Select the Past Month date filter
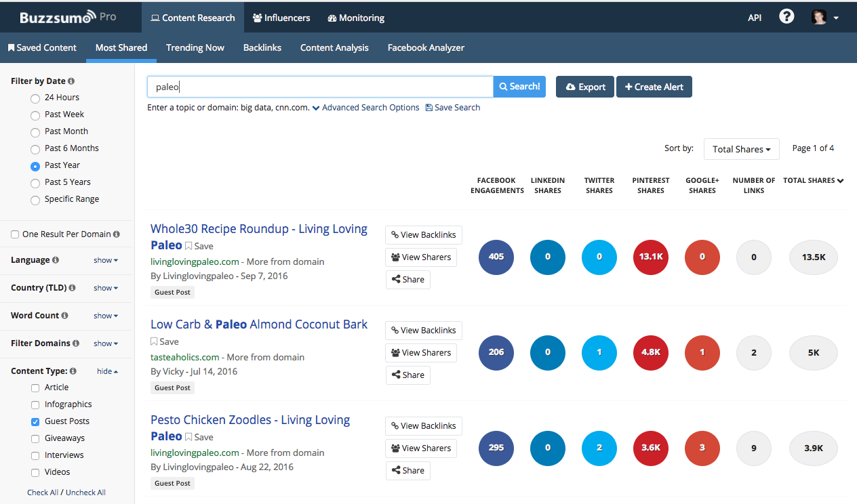This screenshot has width=857, height=504. pos(35,132)
